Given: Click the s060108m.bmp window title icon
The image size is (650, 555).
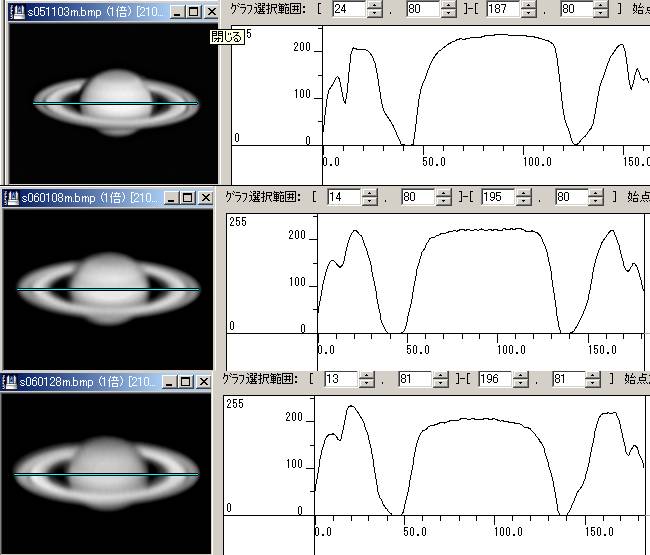Looking at the screenshot, I should (x=12, y=197).
